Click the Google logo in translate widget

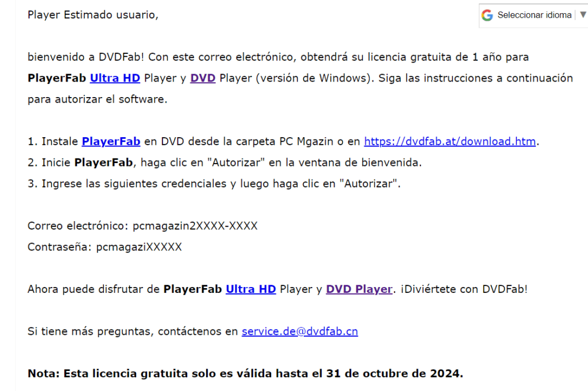pos(487,16)
